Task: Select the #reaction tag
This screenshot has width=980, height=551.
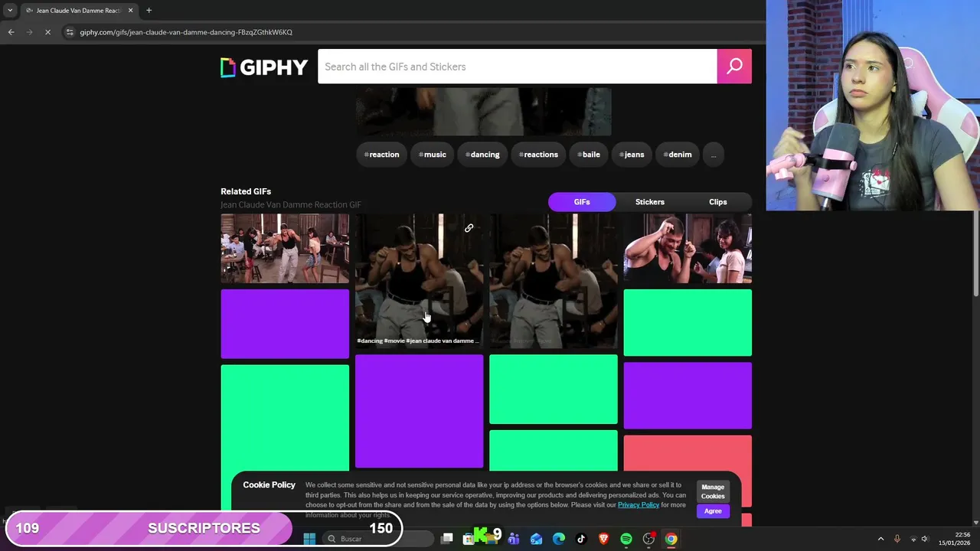Action: [x=381, y=155]
